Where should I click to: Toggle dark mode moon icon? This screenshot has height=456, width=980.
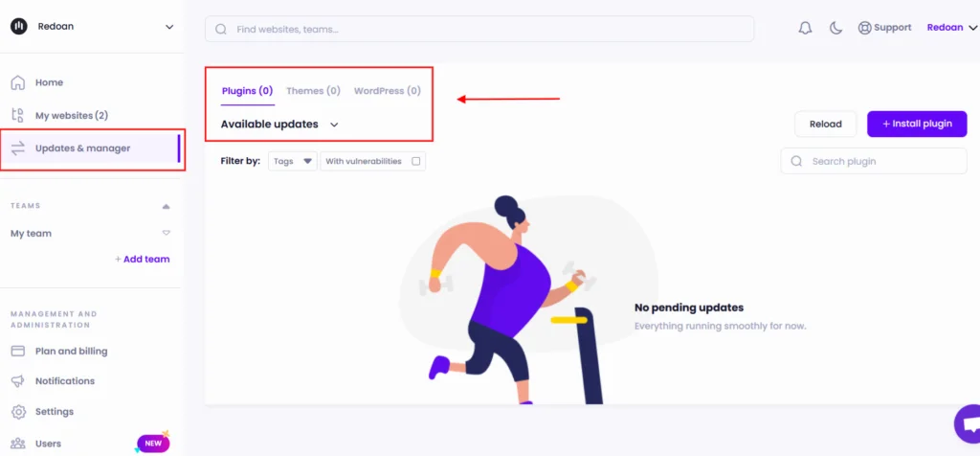pos(835,28)
